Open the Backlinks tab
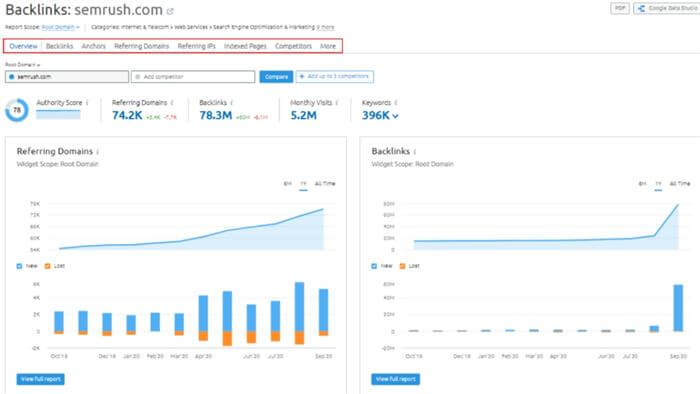Screen dimensions: 700x394 click(59, 46)
